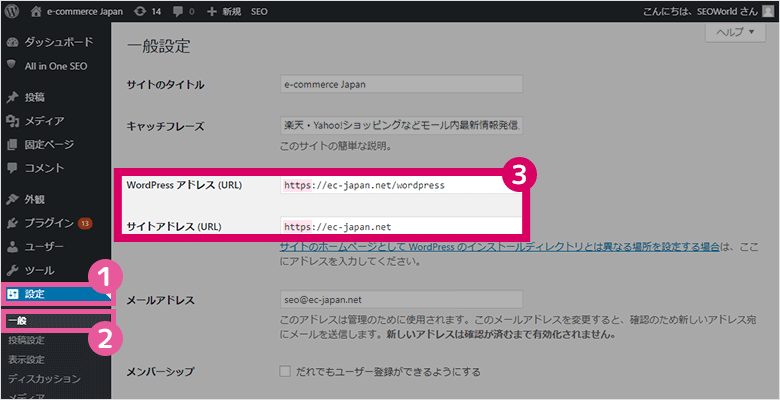
Task: Open the e-commerce Japan home icon
Action: 36,11
